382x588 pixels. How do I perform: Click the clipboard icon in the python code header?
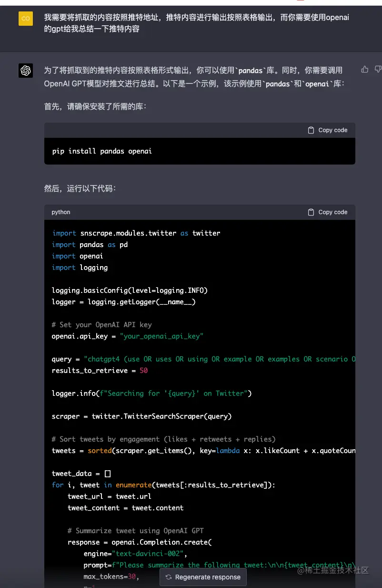311,212
